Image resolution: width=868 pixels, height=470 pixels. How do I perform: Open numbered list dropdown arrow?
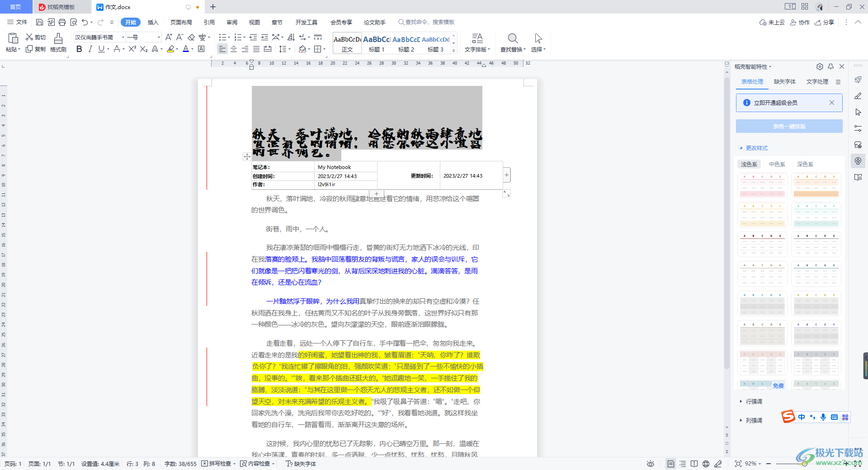click(245, 38)
